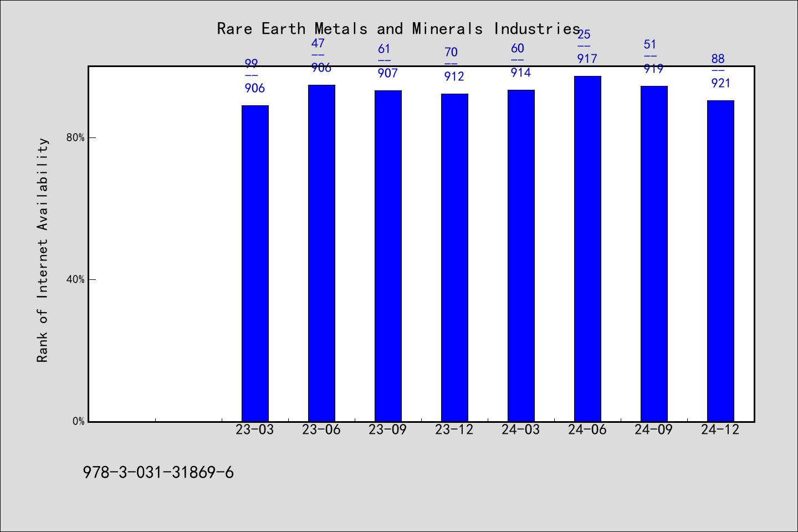Click the 24-09 bar
Viewport: 798px width, 532px height.
point(654,254)
